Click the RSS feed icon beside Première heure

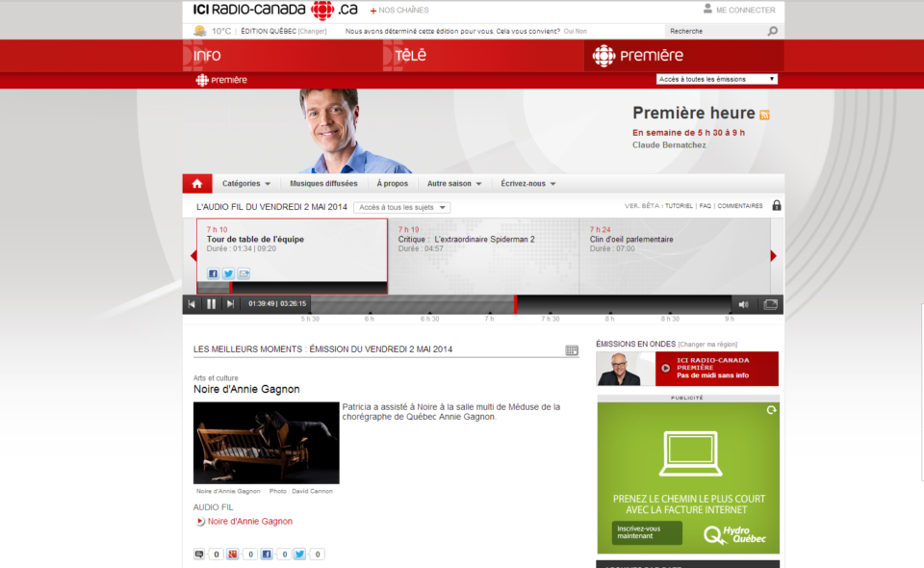(765, 115)
